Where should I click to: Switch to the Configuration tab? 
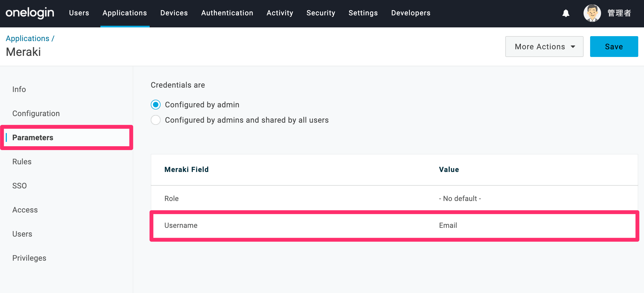click(36, 113)
